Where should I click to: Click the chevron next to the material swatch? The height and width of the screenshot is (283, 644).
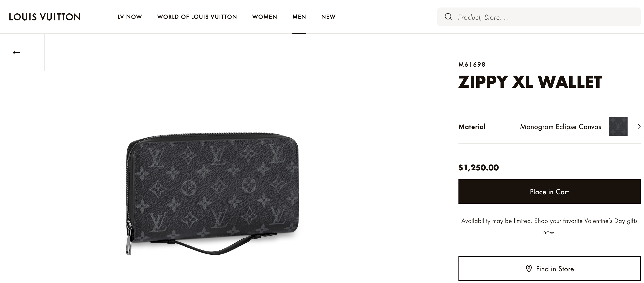tap(639, 126)
